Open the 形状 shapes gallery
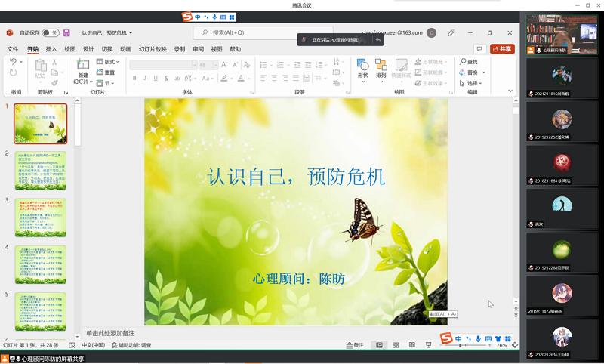This screenshot has width=604, height=364. click(362, 70)
